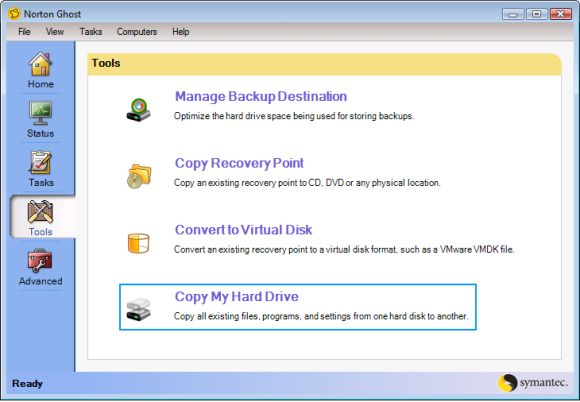Click the Symantec logo in status bar

(x=533, y=383)
